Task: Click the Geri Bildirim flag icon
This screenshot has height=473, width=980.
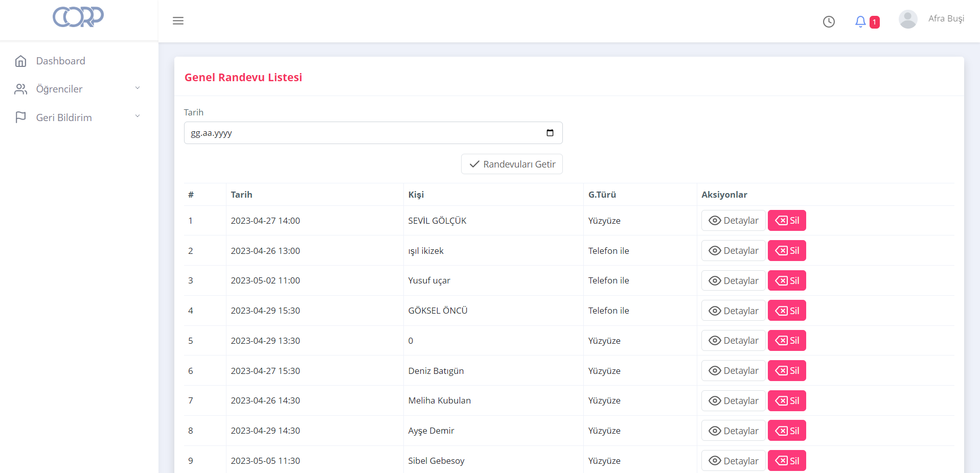Action: 20,117
